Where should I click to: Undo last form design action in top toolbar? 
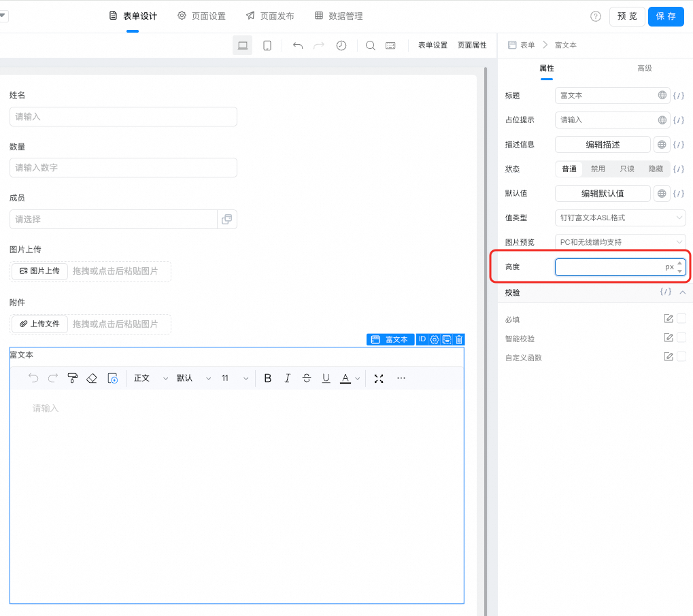[x=298, y=46]
